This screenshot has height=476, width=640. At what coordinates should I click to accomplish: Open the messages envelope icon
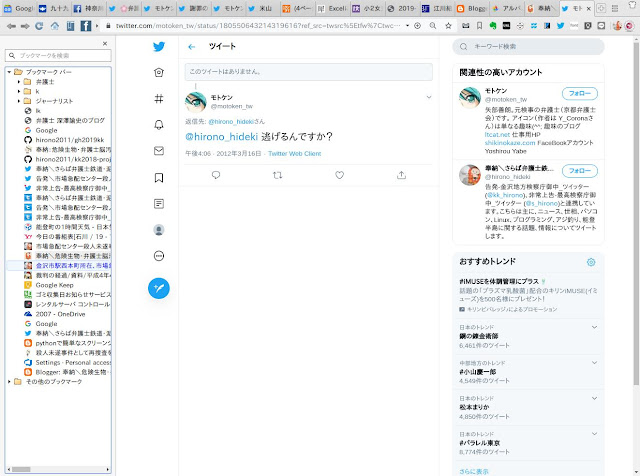[x=159, y=151]
